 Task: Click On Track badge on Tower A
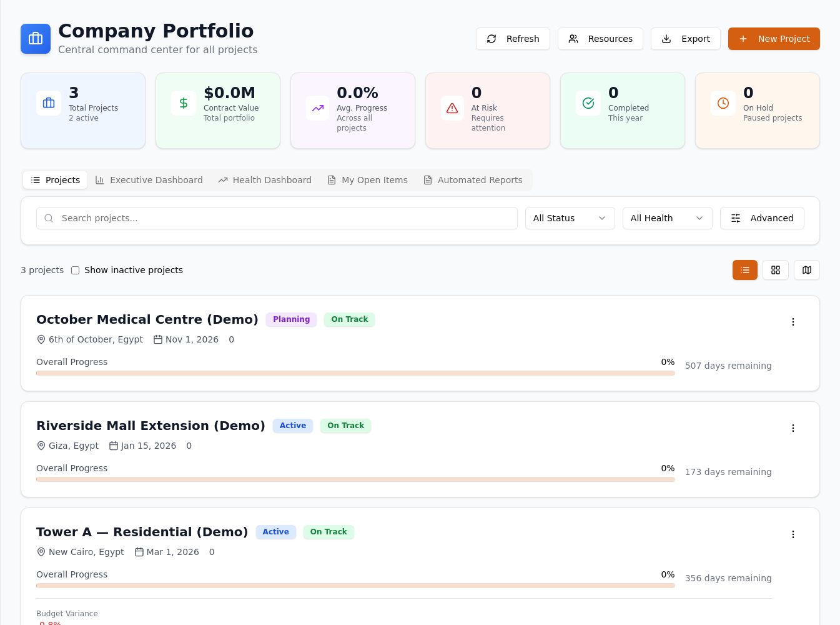coord(329,532)
